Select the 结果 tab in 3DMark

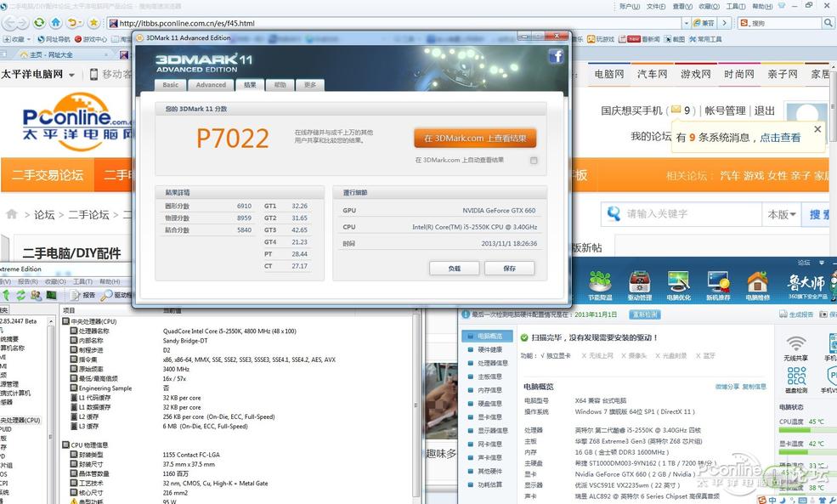pos(250,84)
